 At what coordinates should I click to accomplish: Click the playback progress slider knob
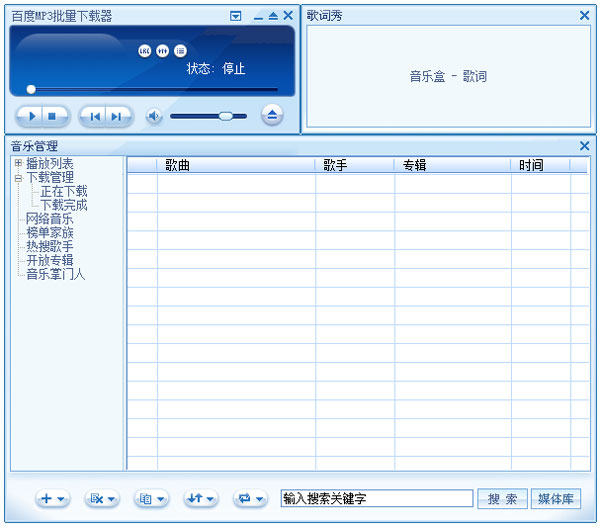point(31,90)
